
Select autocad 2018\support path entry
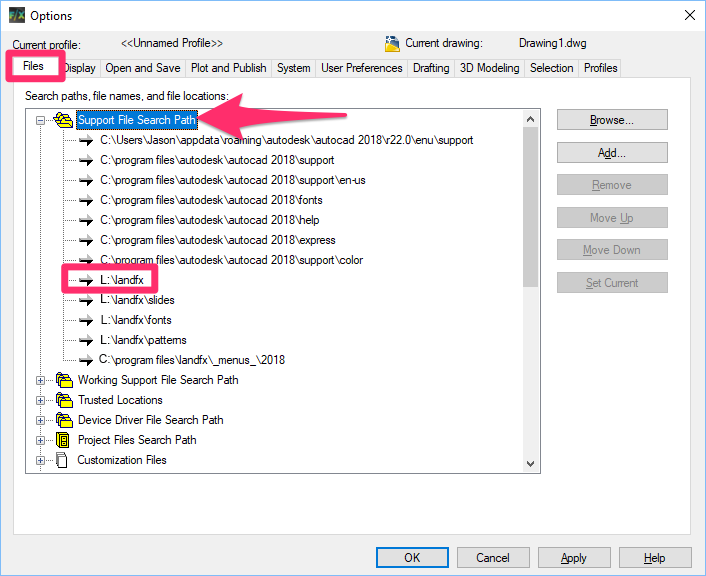(217, 160)
